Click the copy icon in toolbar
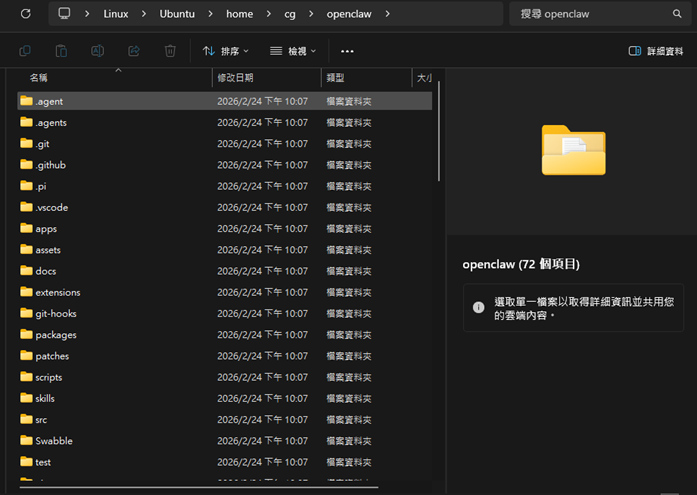Viewport: 697px width, 495px height. [x=25, y=51]
